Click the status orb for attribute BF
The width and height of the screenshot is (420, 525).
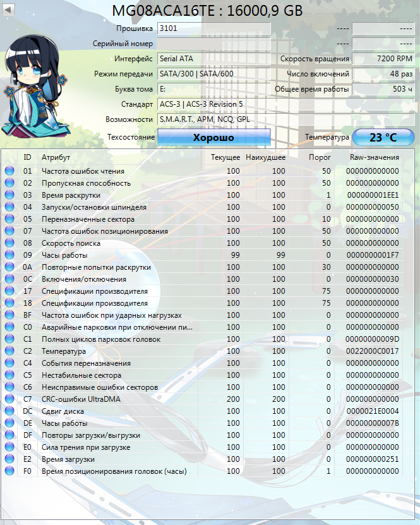[9, 315]
